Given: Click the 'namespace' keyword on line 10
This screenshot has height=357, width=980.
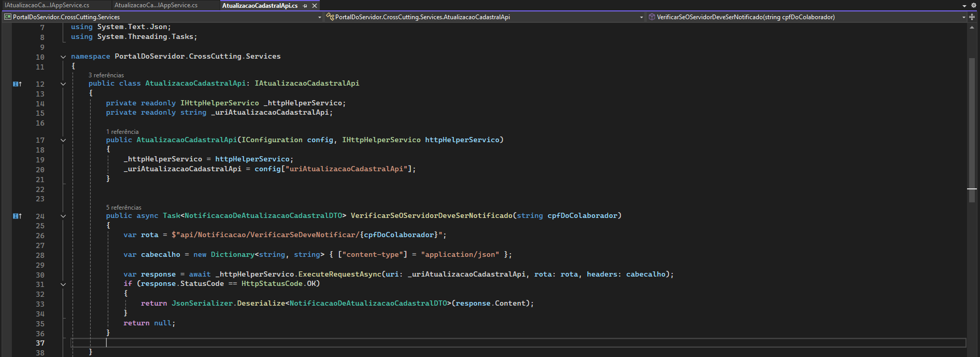Looking at the screenshot, I should pos(91,57).
